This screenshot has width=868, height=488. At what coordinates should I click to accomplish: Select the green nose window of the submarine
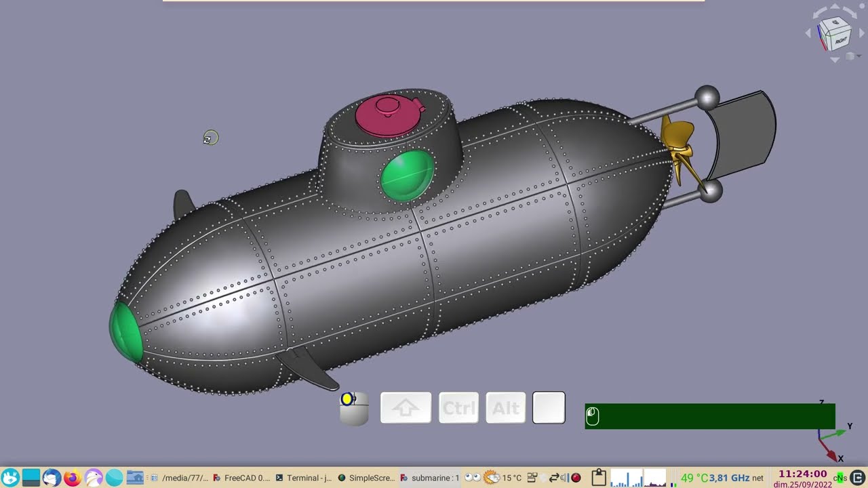point(126,333)
